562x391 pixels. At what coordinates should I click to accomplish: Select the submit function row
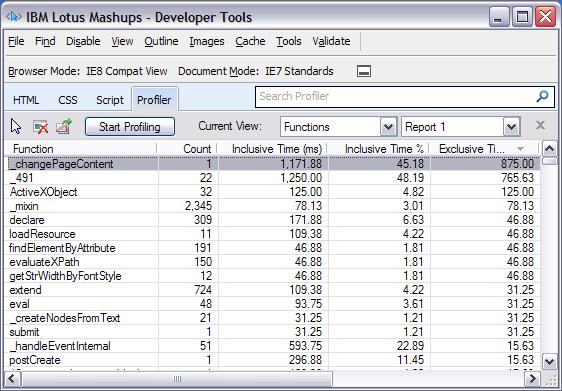(273, 332)
